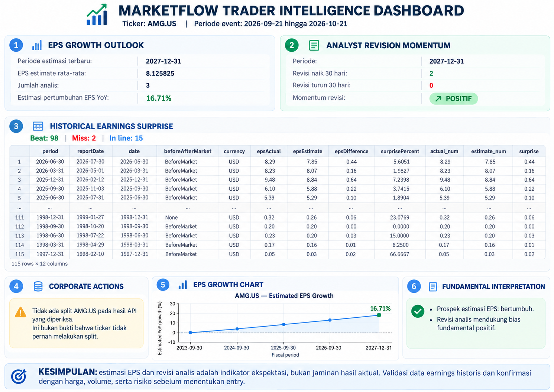This screenshot has width=554, height=392.
Task: Click the database icon beside CORPORATE ACTIONS
Action: [x=38, y=286]
